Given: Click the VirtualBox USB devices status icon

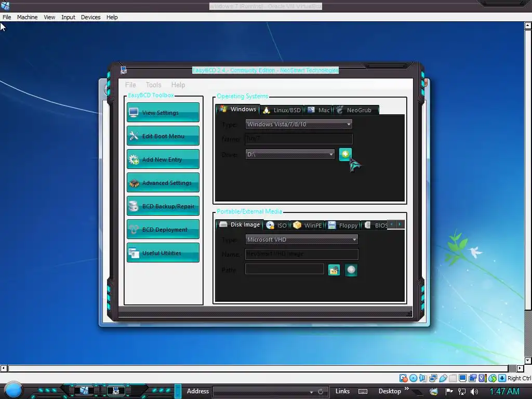Looking at the screenshot, I should tap(443, 378).
